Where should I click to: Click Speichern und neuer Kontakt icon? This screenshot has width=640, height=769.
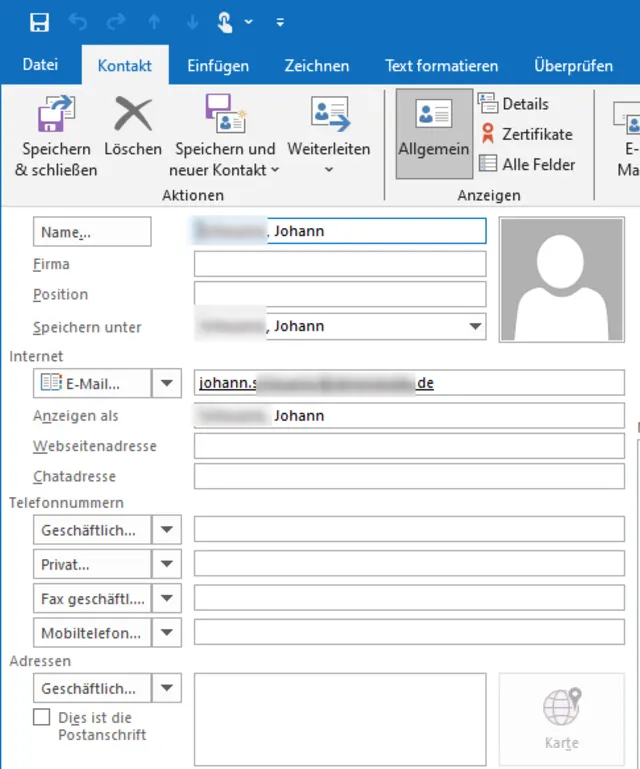point(225,115)
